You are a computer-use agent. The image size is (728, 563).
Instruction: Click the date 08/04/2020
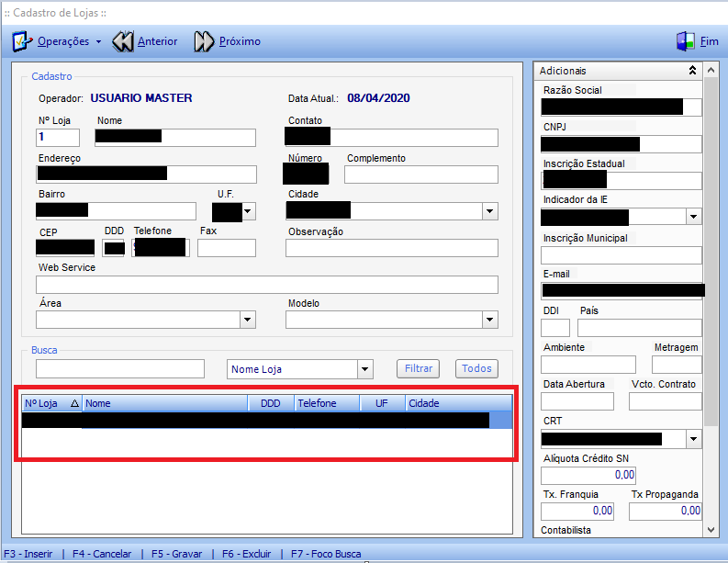click(378, 98)
